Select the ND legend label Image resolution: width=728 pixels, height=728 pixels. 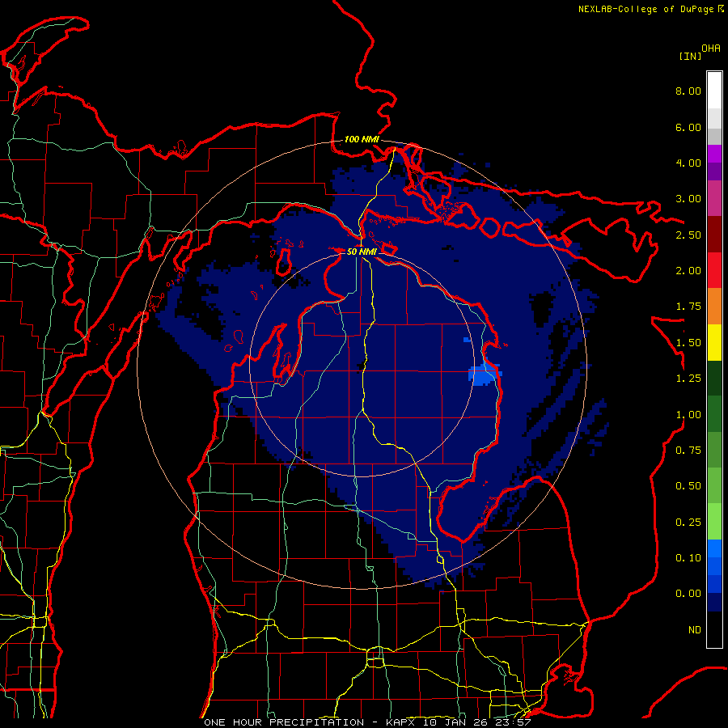695,630
